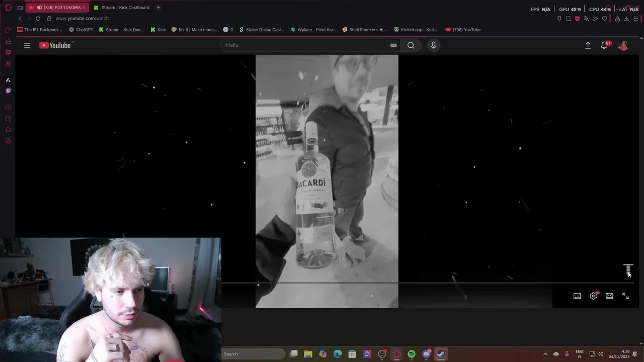The width and height of the screenshot is (644, 362).
Task: Open Spotify from the taskbar
Action: point(412,354)
